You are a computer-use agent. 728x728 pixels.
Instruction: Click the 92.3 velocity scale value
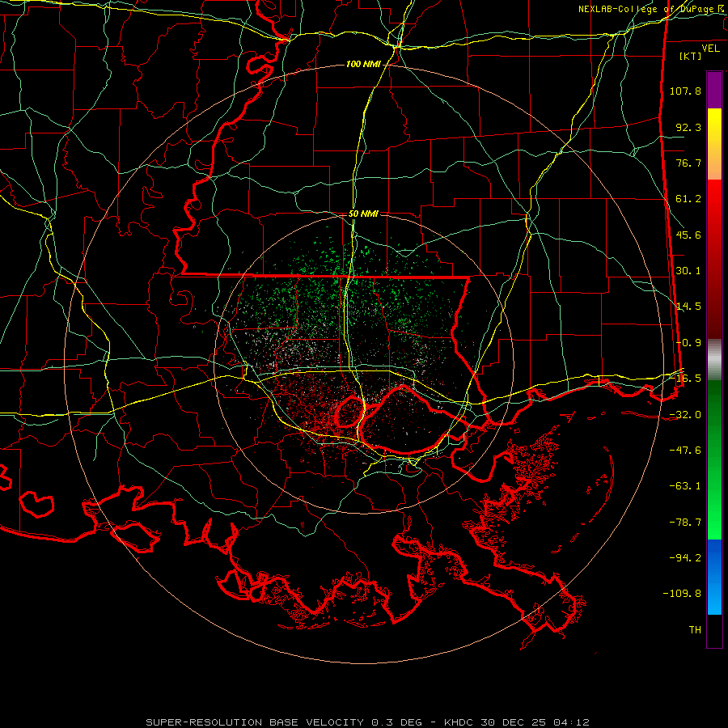pos(688,127)
